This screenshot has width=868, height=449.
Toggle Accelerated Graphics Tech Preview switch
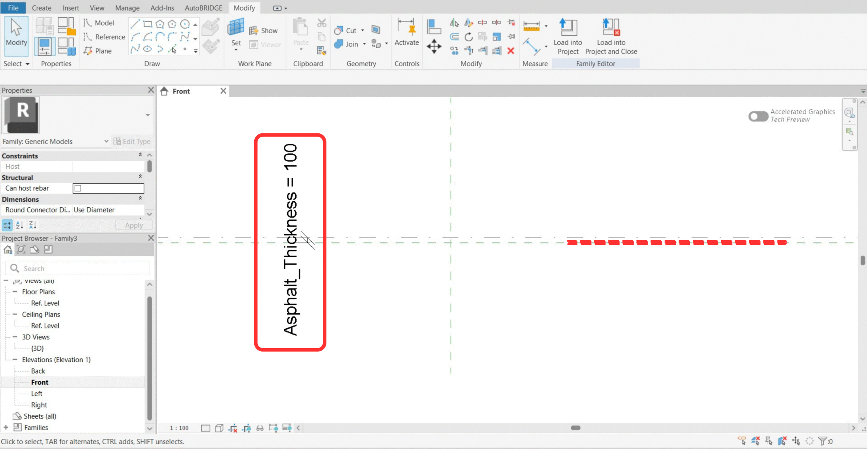click(x=758, y=116)
